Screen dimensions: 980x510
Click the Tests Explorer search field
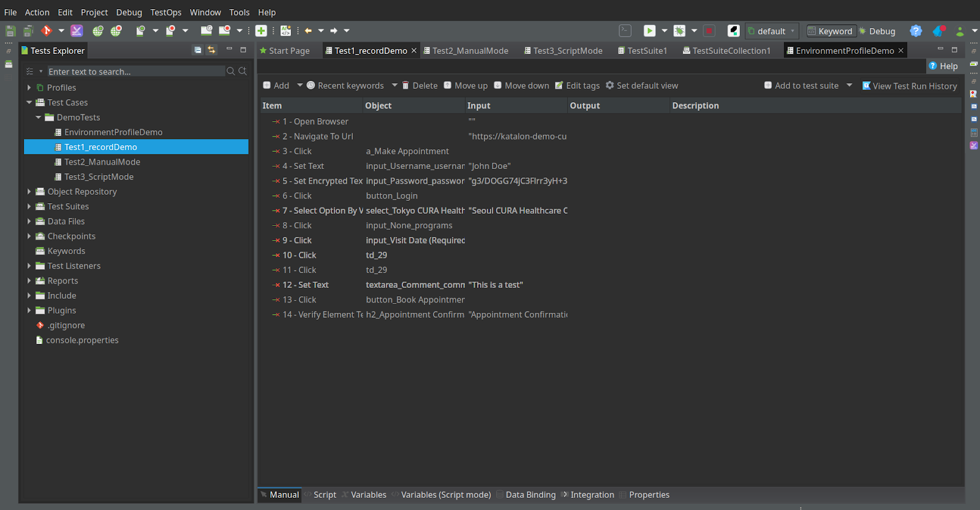pyautogui.click(x=135, y=72)
